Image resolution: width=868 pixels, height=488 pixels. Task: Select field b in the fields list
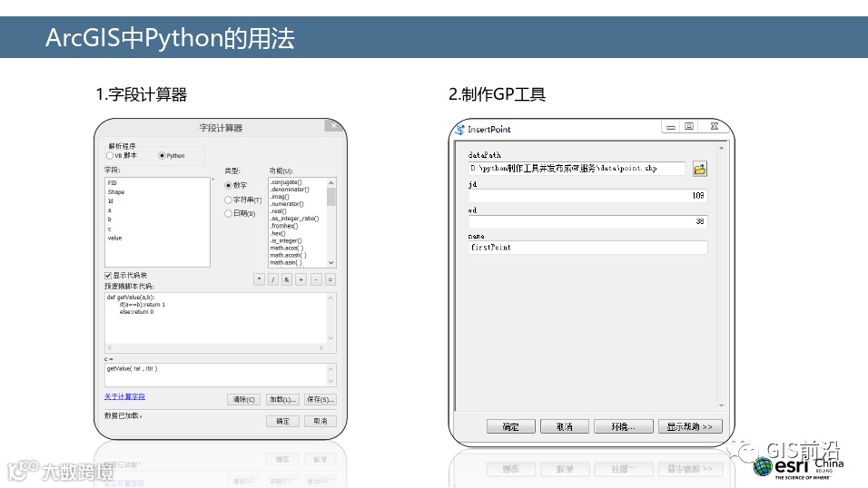pyautogui.click(x=110, y=220)
